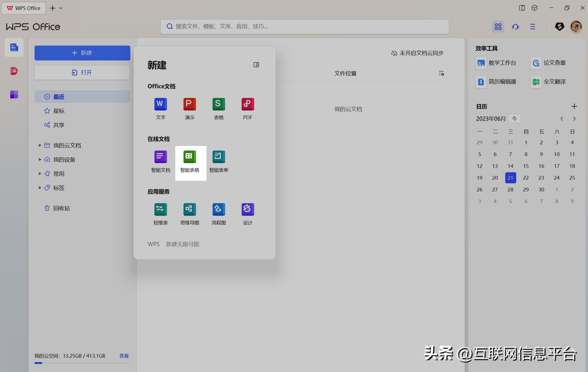588x372 pixels.
Task: Open the new-tab dropdown arrow
Action: point(61,8)
